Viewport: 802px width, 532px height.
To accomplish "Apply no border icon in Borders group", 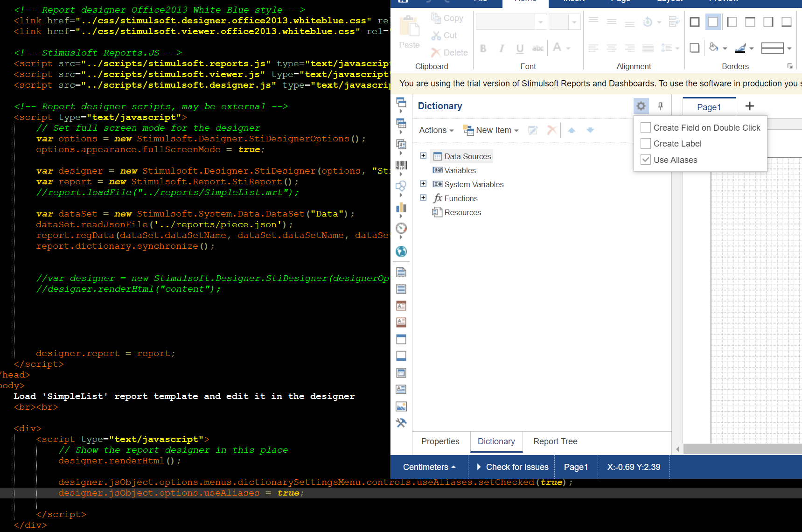I will click(713, 22).
